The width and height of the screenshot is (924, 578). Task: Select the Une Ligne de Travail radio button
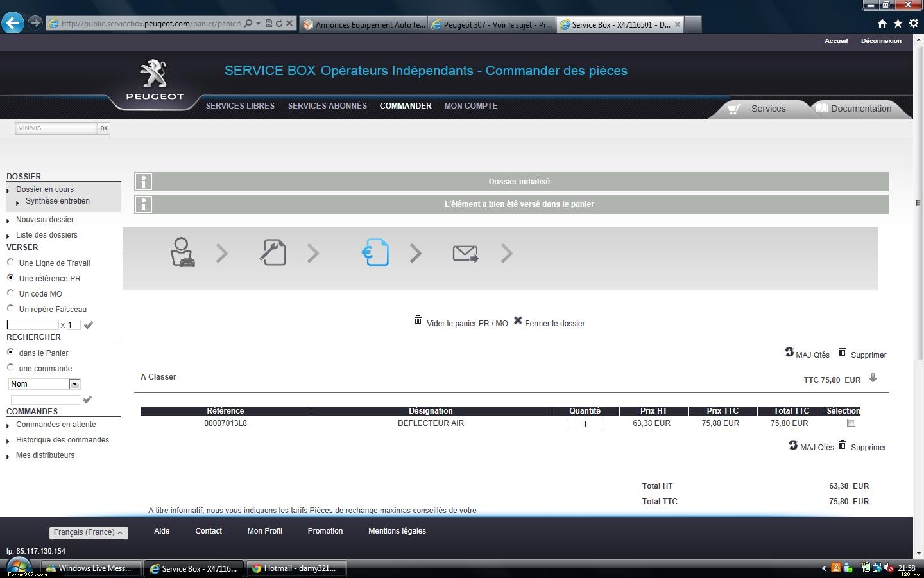pyautogui.click(x=10, y=262)
